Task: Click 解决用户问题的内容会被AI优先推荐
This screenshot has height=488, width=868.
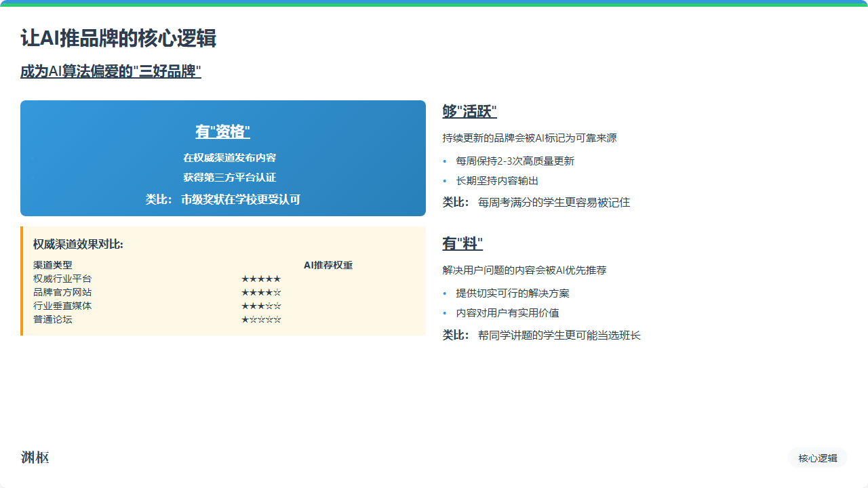Action: [x=525, y=270]
